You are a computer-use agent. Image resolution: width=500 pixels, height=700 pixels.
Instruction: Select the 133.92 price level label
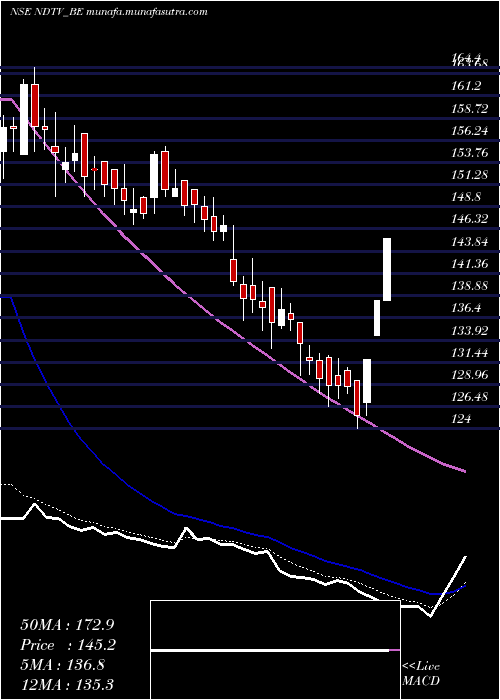pyautogui.click(x=469, y=330)
